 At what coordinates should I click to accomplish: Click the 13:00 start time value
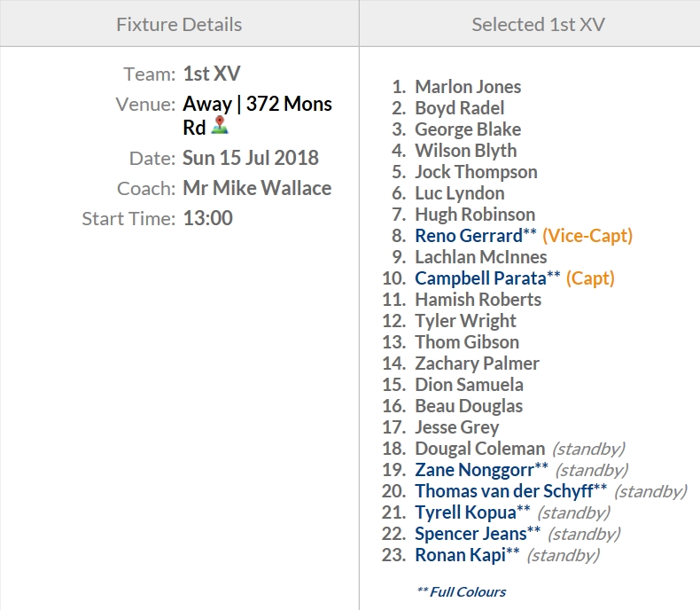point(207,218)
